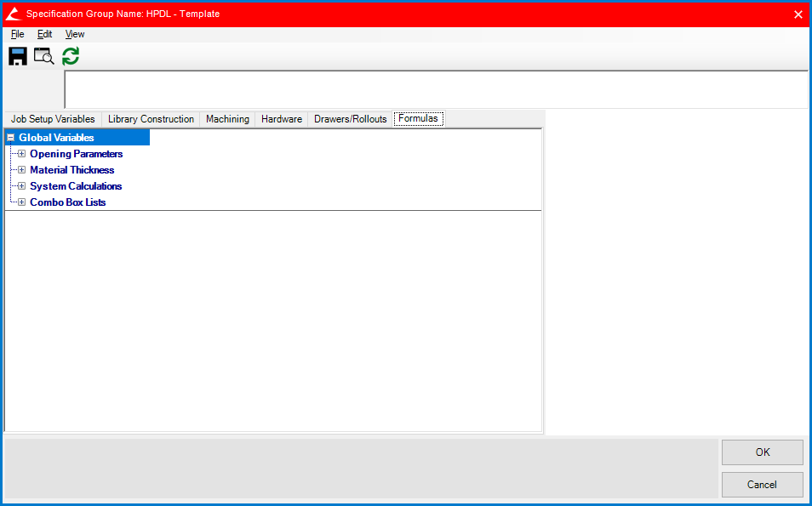Open the File menu
The image size is (812, 506).
click(17, 34)
